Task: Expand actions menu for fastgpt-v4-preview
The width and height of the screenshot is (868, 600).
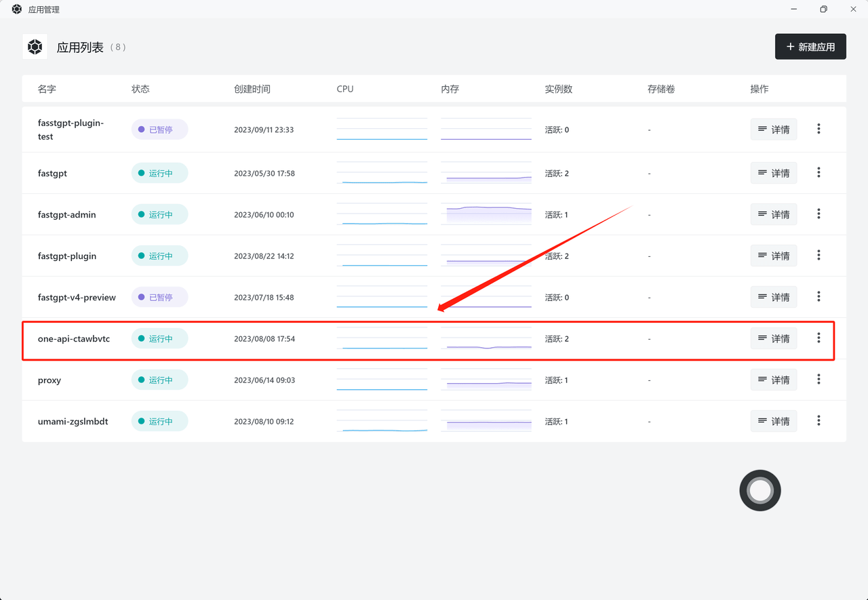Action: (818, 297)
